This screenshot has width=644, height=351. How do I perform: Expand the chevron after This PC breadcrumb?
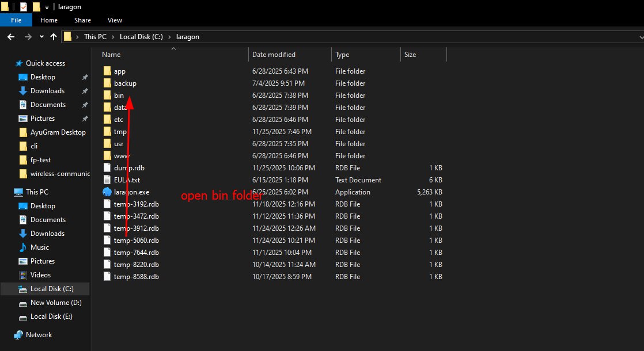click(x=113, y=37)
